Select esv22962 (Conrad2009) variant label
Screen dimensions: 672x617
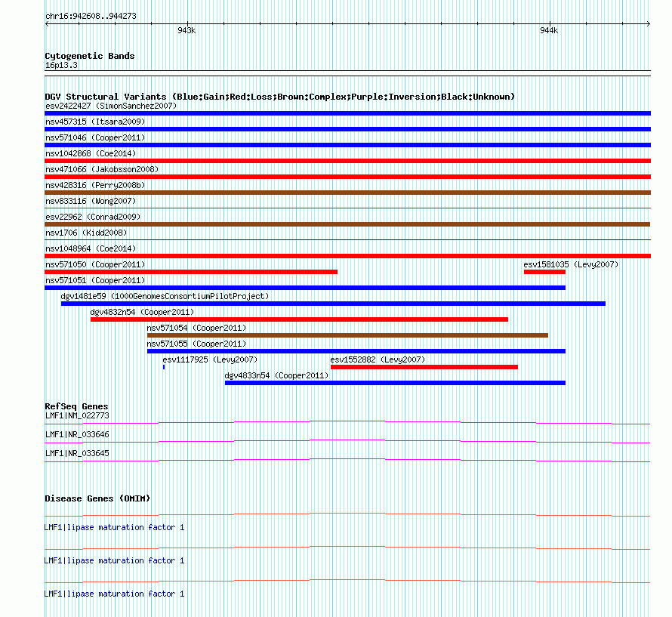(x=93, y=217)
